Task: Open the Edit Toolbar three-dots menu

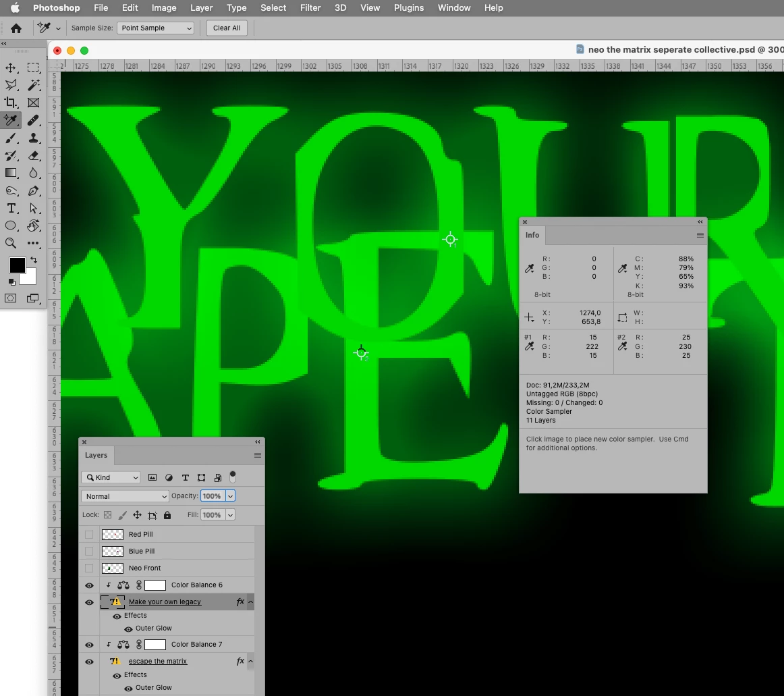Action: 33,243
